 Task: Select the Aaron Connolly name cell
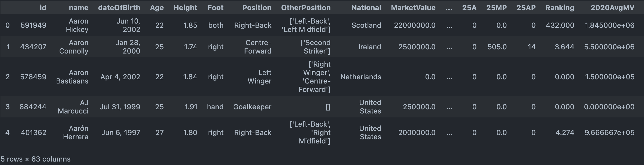(74, 47)
